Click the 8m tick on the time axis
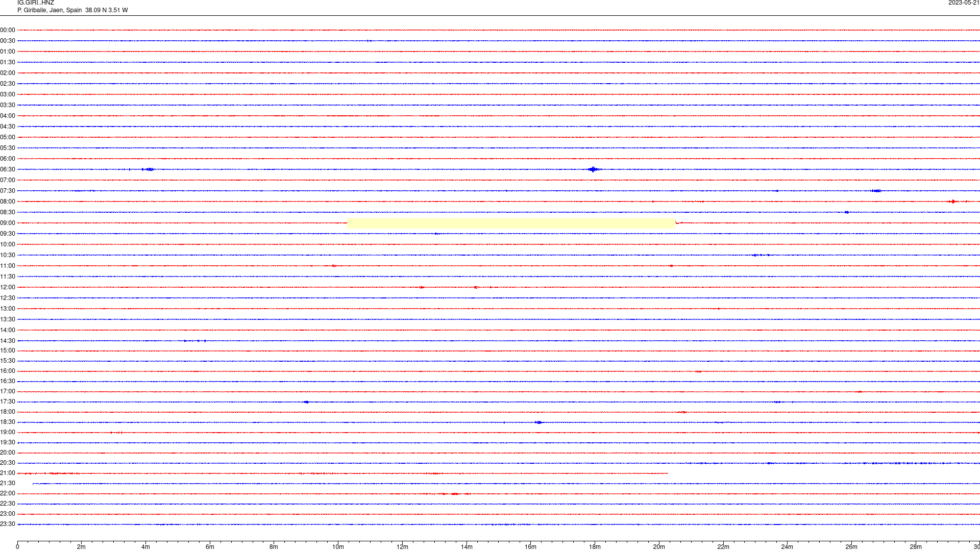This screenshot has width=980, height=551. [x=274, y=547]
